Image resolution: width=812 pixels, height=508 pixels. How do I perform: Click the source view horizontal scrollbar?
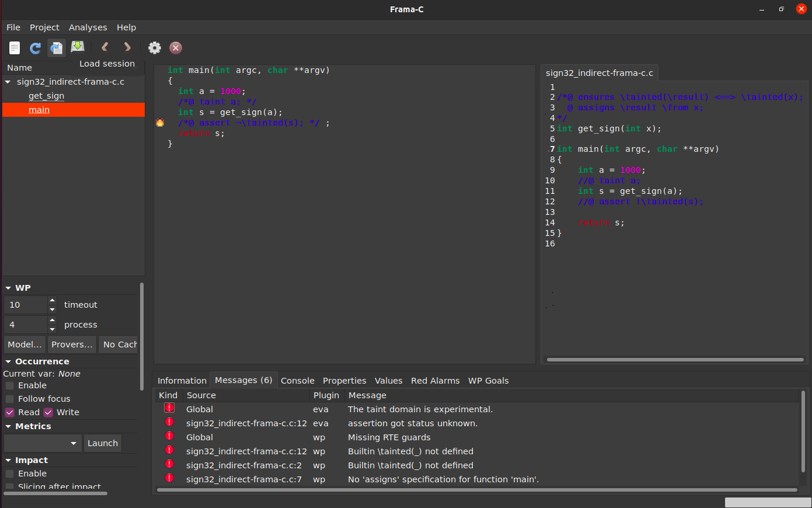[x=675, y=360]
